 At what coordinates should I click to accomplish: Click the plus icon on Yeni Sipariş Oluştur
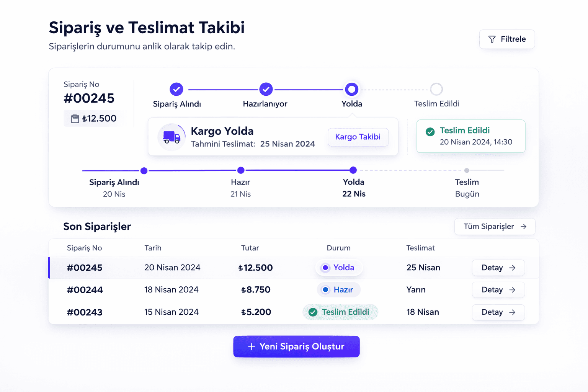[x=251, y=346]
